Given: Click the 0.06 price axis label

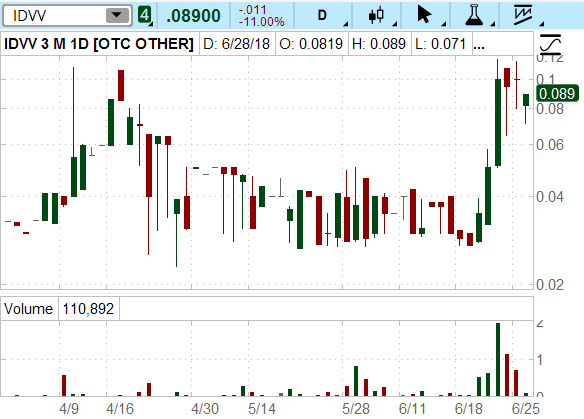Looking at the screenshot, I should point(550,145).
